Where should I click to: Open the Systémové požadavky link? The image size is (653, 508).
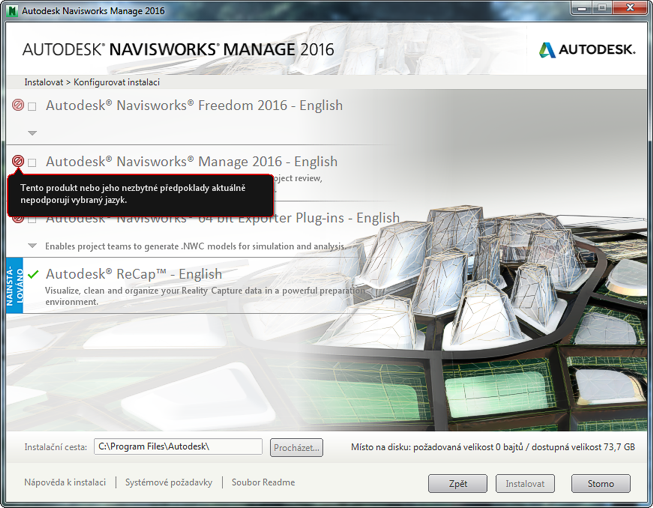click(x=169, y=482)
